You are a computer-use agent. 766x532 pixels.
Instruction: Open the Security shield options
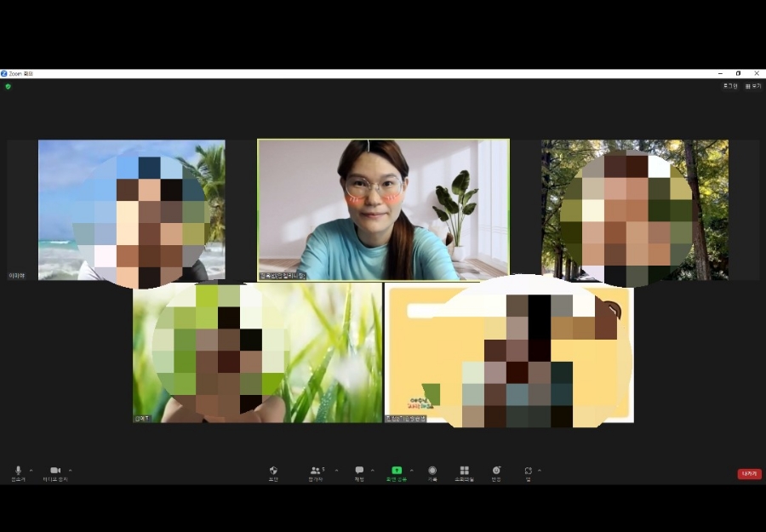tap(273, 473)
